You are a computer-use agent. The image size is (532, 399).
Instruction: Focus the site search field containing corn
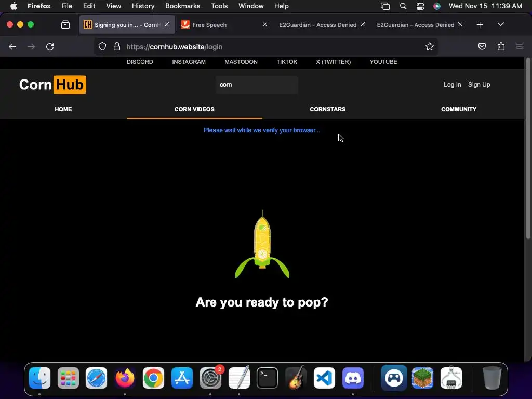(257, 85)
